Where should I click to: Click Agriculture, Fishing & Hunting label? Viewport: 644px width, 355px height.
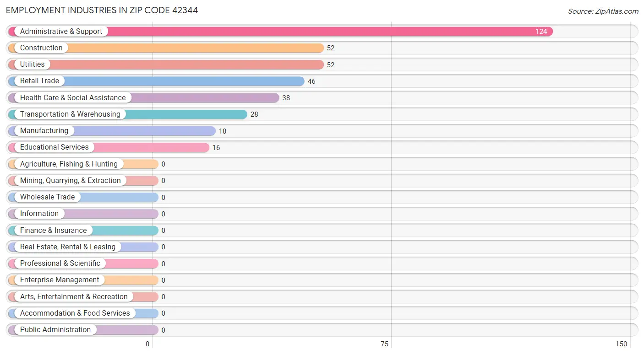pos(69,164)
